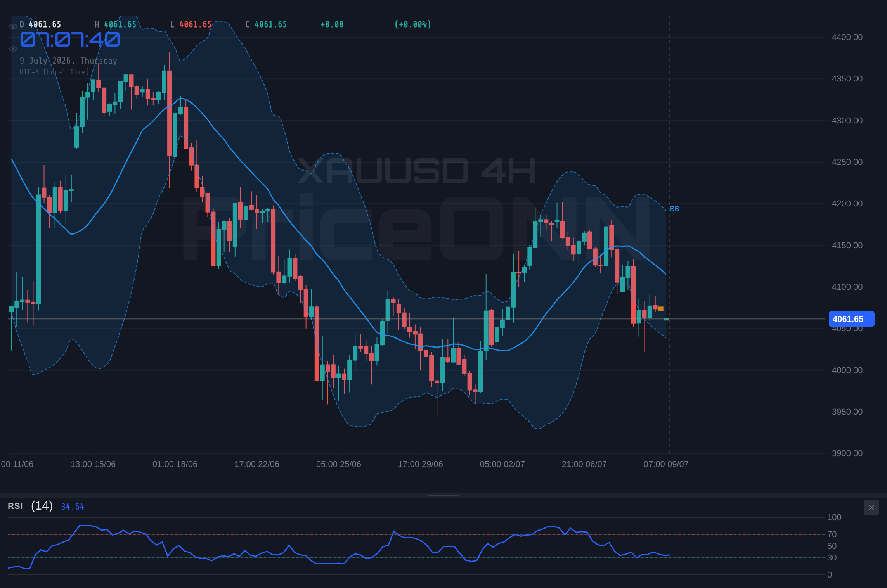Click the 17:00 22/06 time axis label

(x=257, y=464)
